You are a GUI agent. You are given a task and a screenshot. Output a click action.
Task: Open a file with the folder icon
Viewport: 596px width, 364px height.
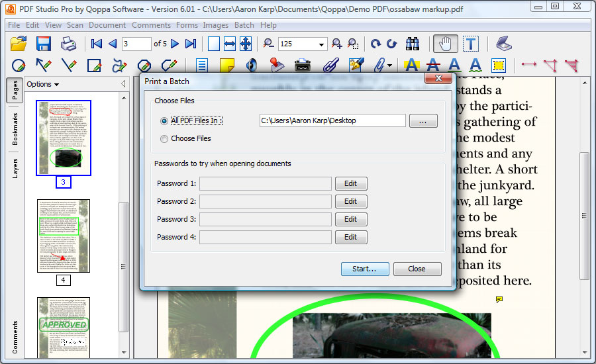19,44
